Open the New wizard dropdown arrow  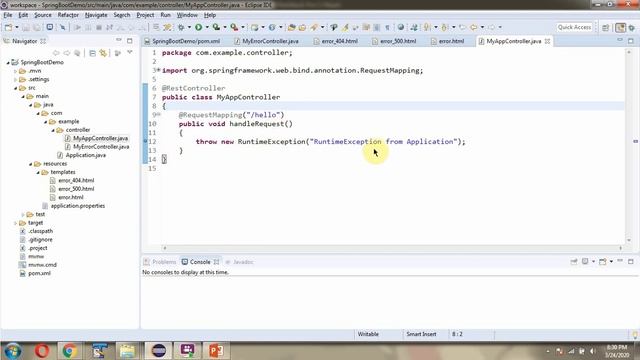pyautogui.click(x=17, y=27)
